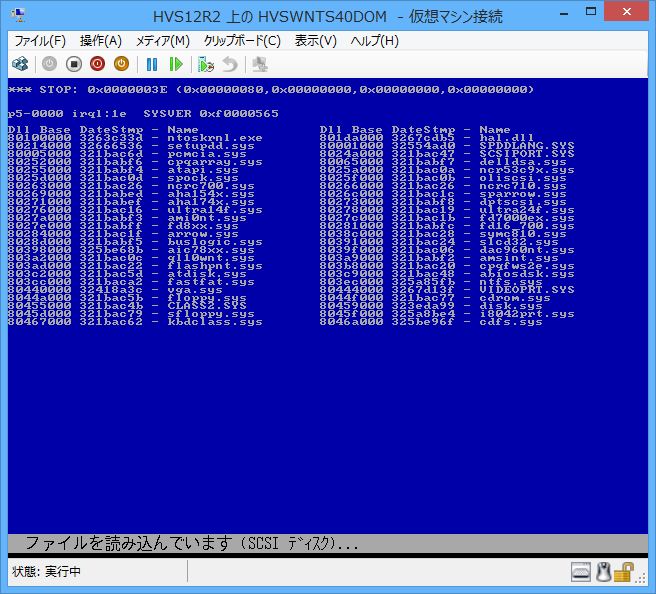Click the STOP: 0x0000003E error line
The height and width of the screenshot is (594, 656).
click(271, 90)
